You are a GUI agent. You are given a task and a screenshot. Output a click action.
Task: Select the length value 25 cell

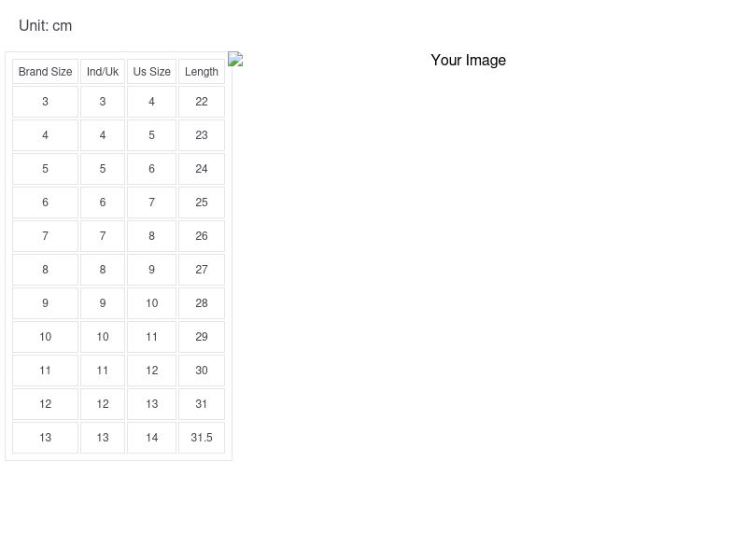coord(202,203)
